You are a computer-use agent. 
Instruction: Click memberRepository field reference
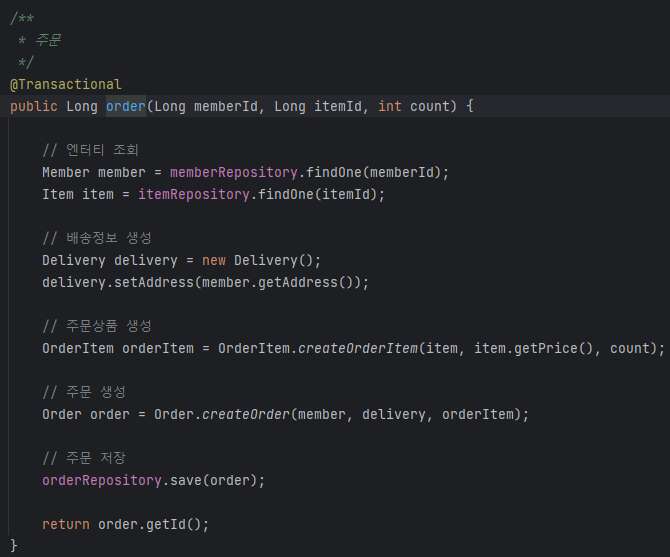234,173
